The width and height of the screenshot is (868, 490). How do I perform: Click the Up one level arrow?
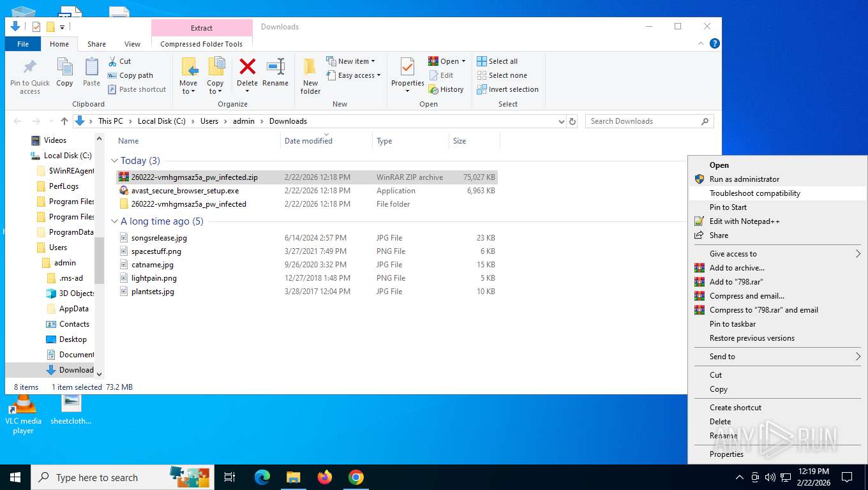[x=64, y=121]
